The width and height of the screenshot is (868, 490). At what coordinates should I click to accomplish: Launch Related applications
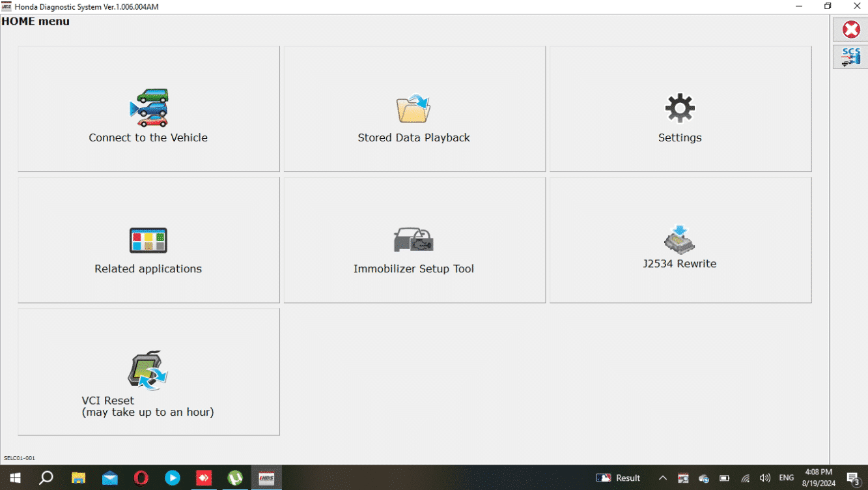point(148,240)
